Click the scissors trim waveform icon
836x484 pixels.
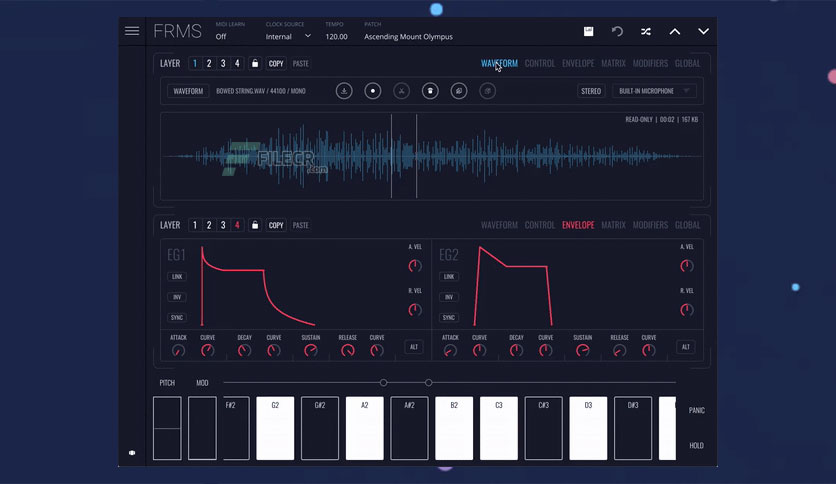click(x=401, y=91)
